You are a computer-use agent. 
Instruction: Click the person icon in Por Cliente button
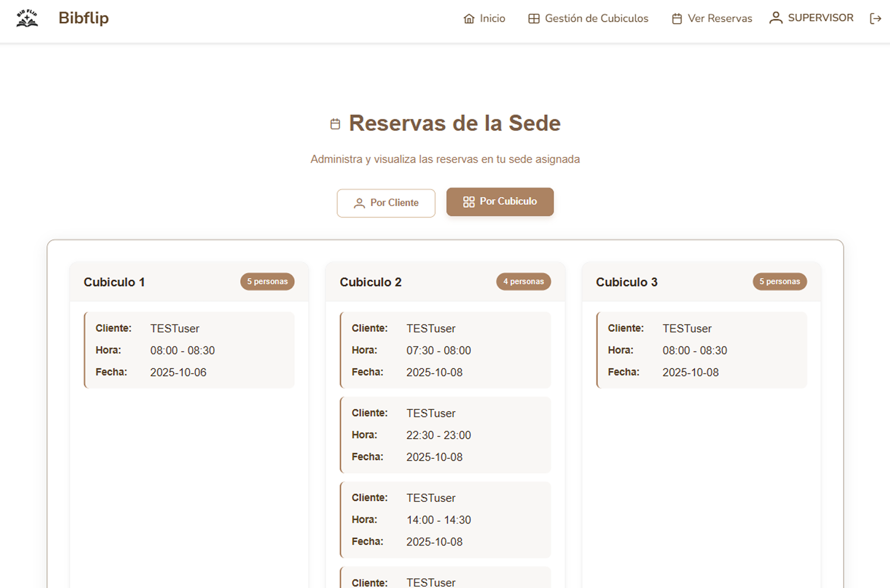pos(359,203)
